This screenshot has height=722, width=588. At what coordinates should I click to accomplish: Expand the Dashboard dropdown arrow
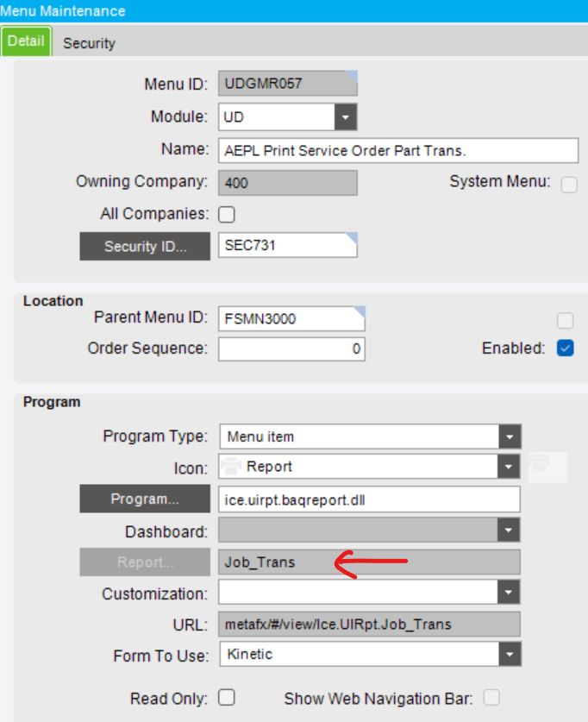pyautogui.click(x=510, y=530)
